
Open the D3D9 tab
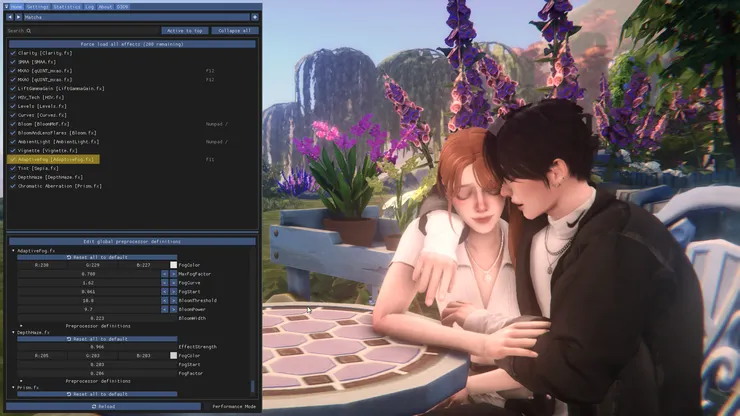click(122, 7)
